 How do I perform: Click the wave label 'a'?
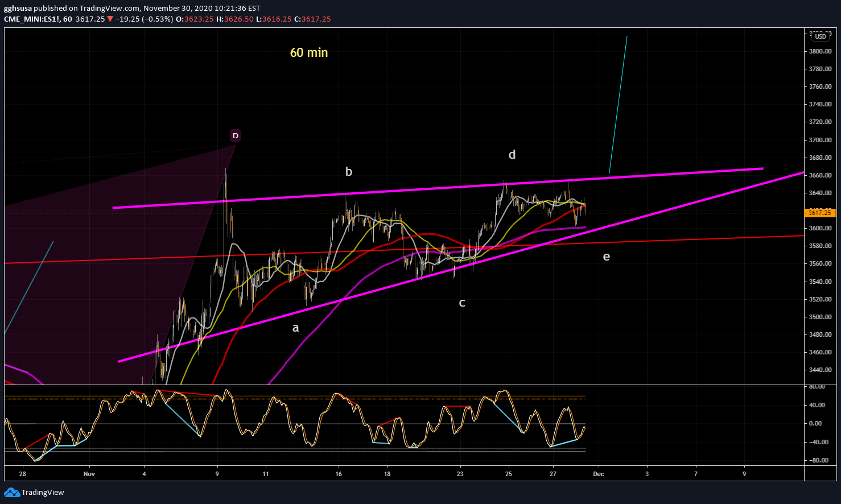click(295, 328)
